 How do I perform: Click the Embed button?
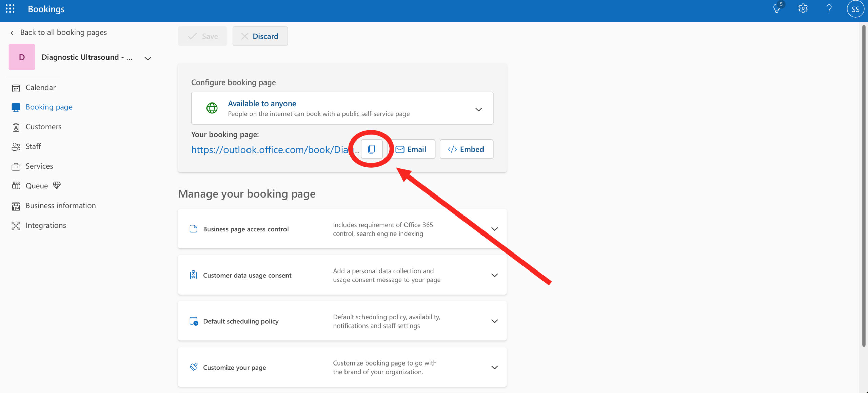466,149
